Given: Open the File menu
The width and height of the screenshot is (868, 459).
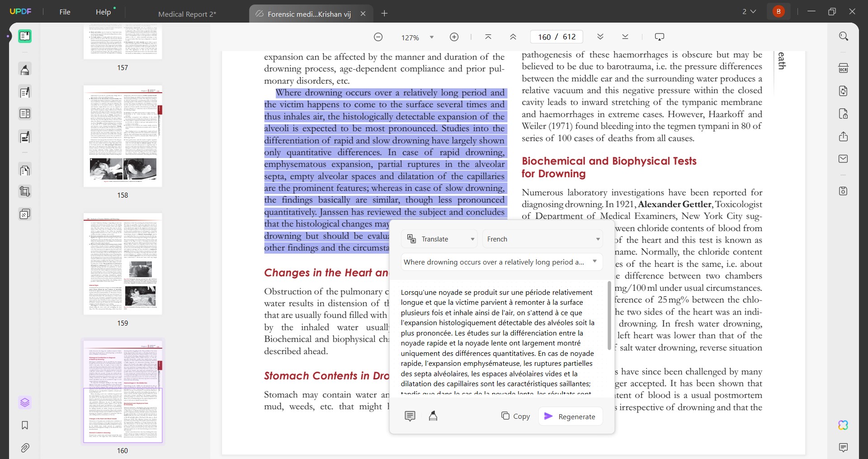Looking at the screenshot, I should 65,12.
